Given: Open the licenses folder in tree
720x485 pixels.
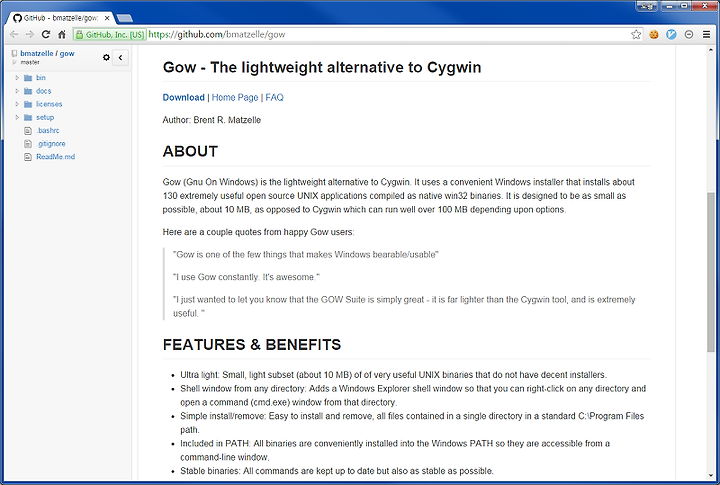Looking at the screenshot, I should (49, 104).
